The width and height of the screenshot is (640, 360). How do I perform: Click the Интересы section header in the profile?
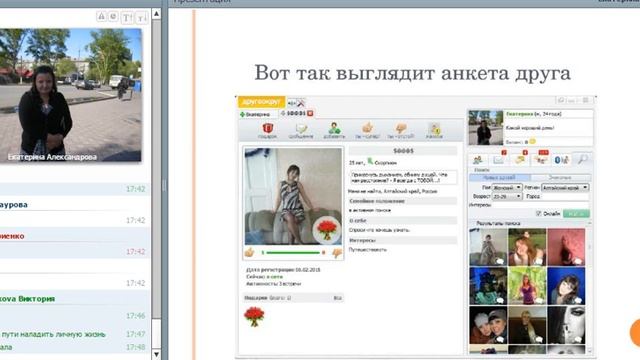point(403,240)
